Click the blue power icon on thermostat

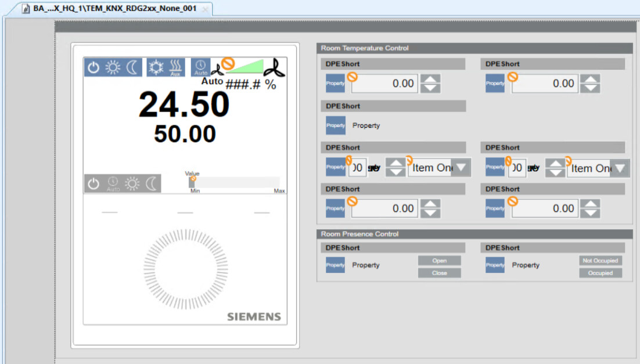[x=94, y=68]
